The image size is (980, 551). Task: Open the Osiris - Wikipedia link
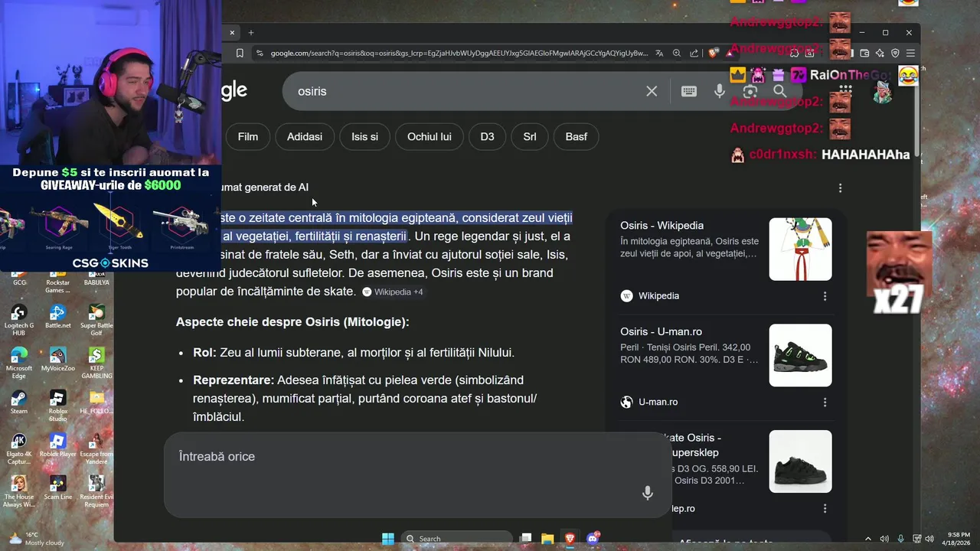pos(661,225)
